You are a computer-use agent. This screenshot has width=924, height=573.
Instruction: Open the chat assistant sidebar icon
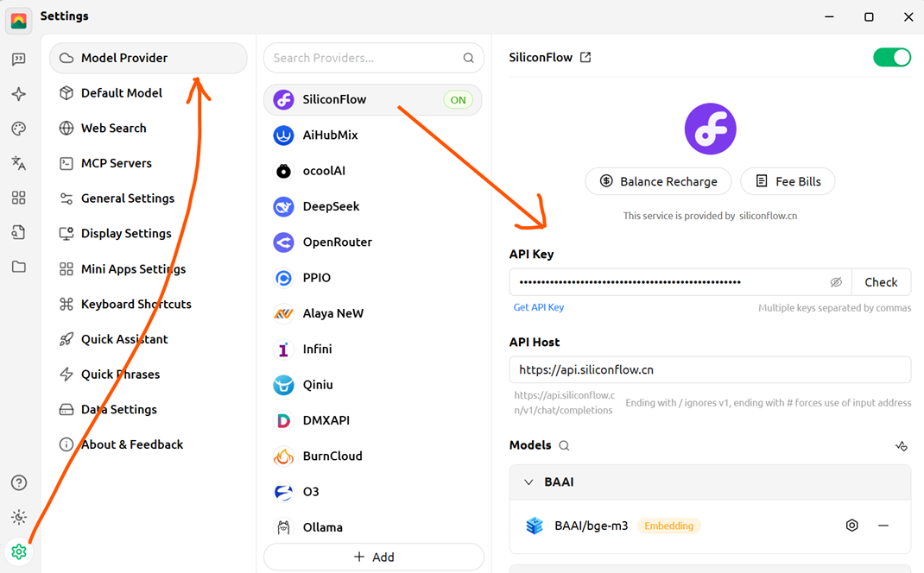click(x=19, y=59)
